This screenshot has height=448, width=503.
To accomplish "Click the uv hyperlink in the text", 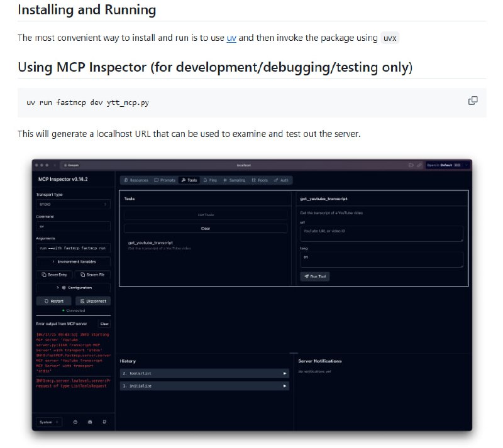I will [231, 38].
